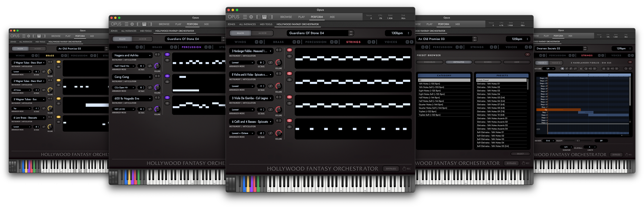The width and height of the screenshot is (644, 207).
Task: Open Lowest + Octave arranger mode dropdown
Action: [x=242, y=133]
